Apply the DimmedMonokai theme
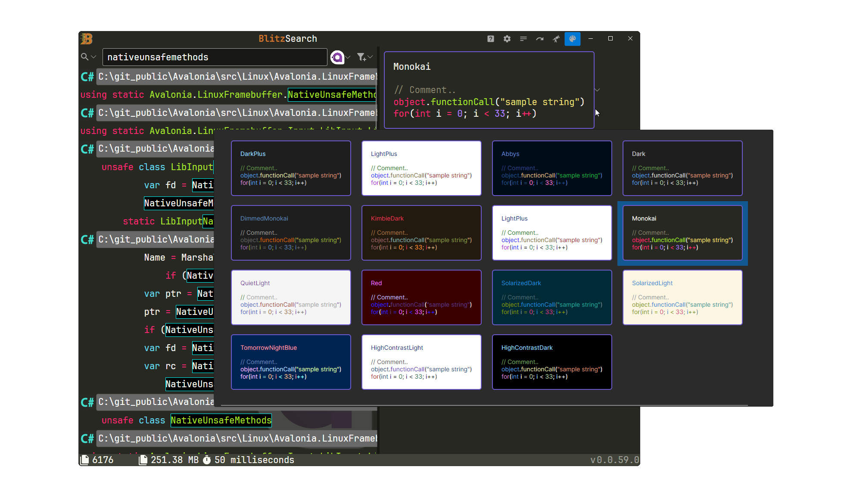Image resolution: width=841 pixels, height=504 pixels. click(291, 233)
